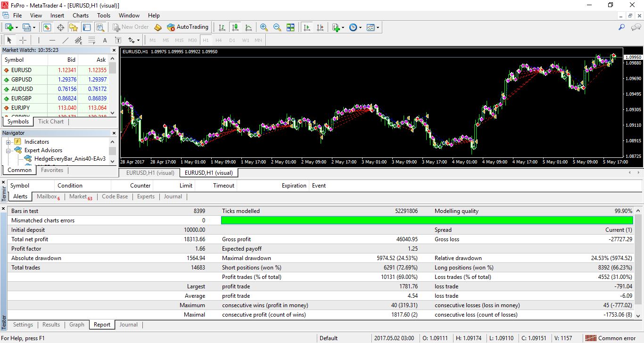Select the Draw horizontal line tool
Viewport: 644px width, 343px height.
coord(52,40)
